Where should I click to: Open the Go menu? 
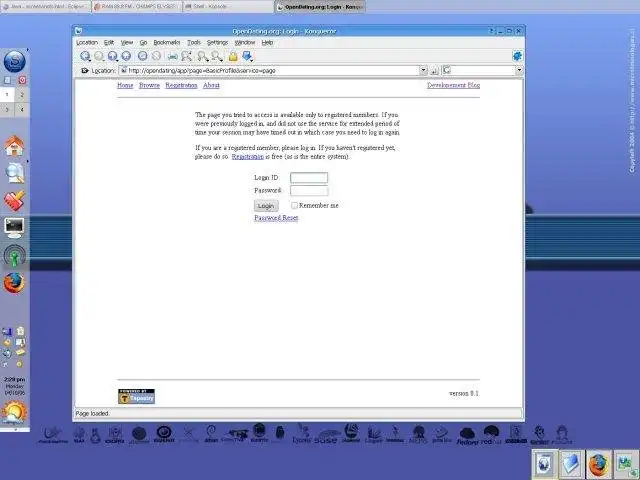pyautogui.click(x=143, y=42)
